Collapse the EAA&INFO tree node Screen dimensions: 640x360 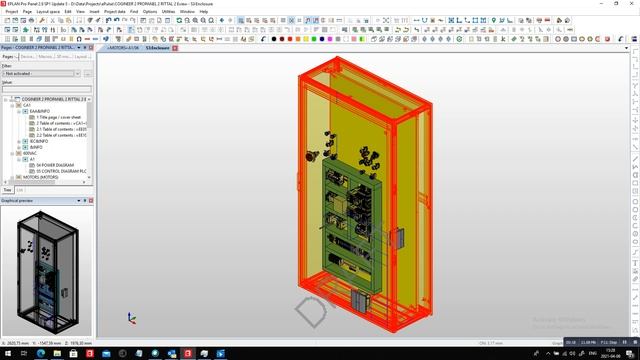tap(19, 111)
